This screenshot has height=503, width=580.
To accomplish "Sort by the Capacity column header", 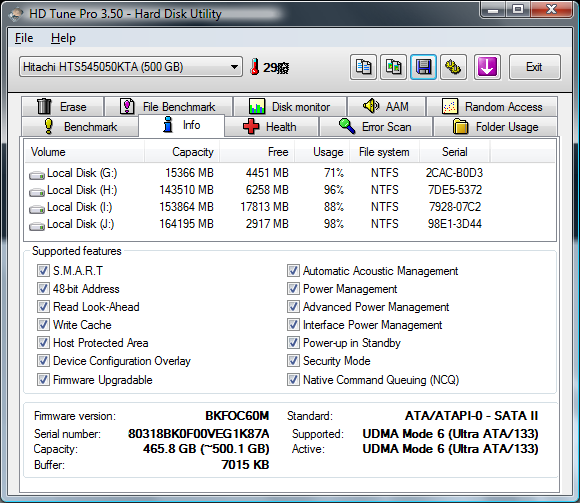I will coord(182,152).
